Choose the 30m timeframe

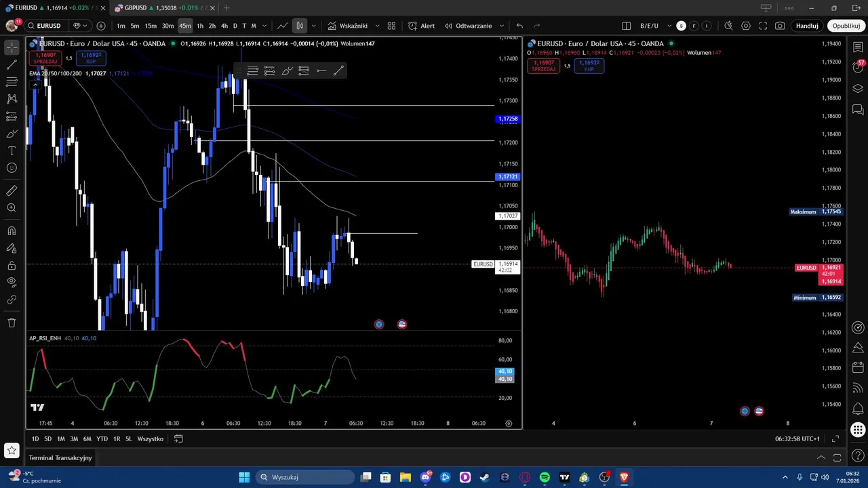167,26
